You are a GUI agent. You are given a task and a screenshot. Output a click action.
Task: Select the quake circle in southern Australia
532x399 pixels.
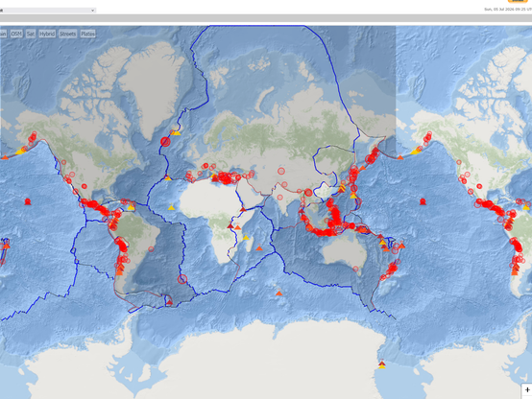click(x=355, y=269)
